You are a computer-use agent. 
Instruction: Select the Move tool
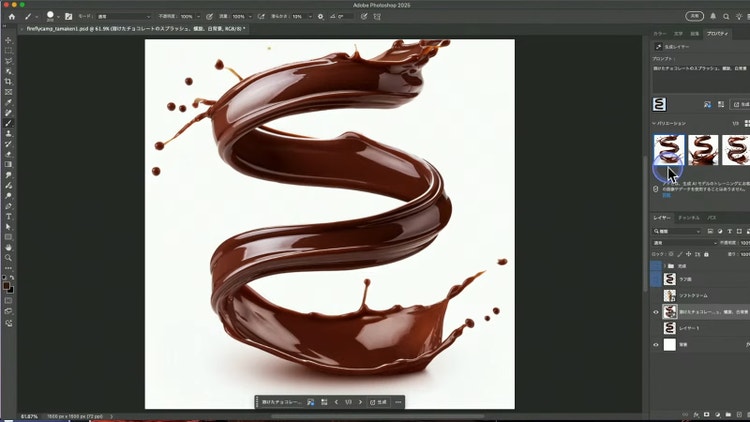pyautogui.click(x=9, y=40)
